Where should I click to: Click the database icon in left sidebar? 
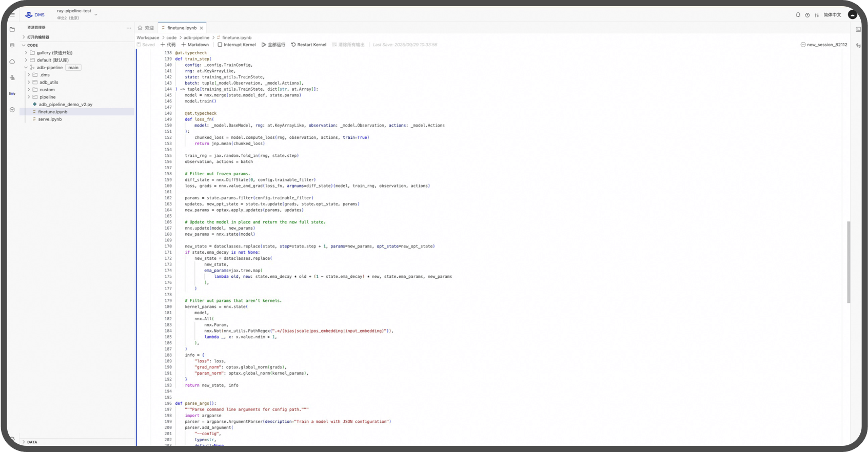point(12,46)
